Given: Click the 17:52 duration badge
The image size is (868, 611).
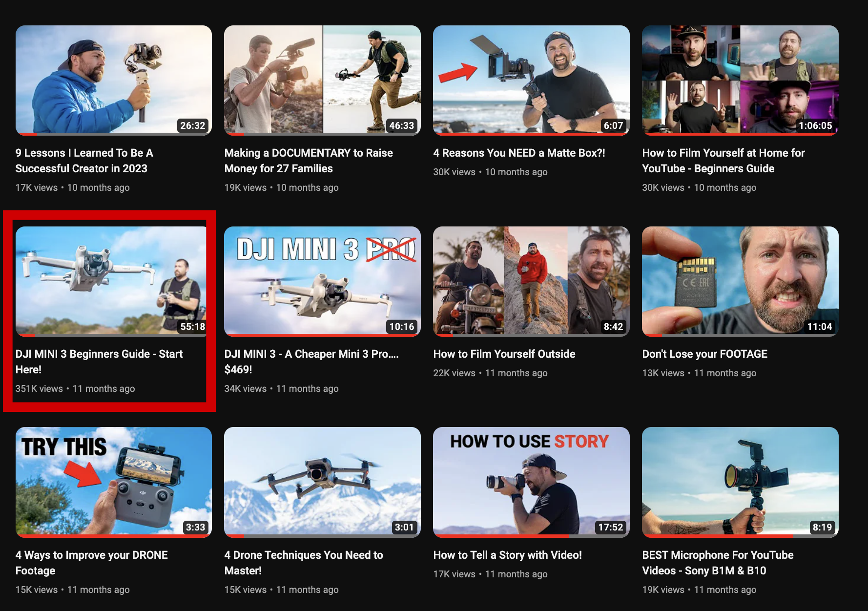Looking at the screenshot, I should [x=611, y=527].
